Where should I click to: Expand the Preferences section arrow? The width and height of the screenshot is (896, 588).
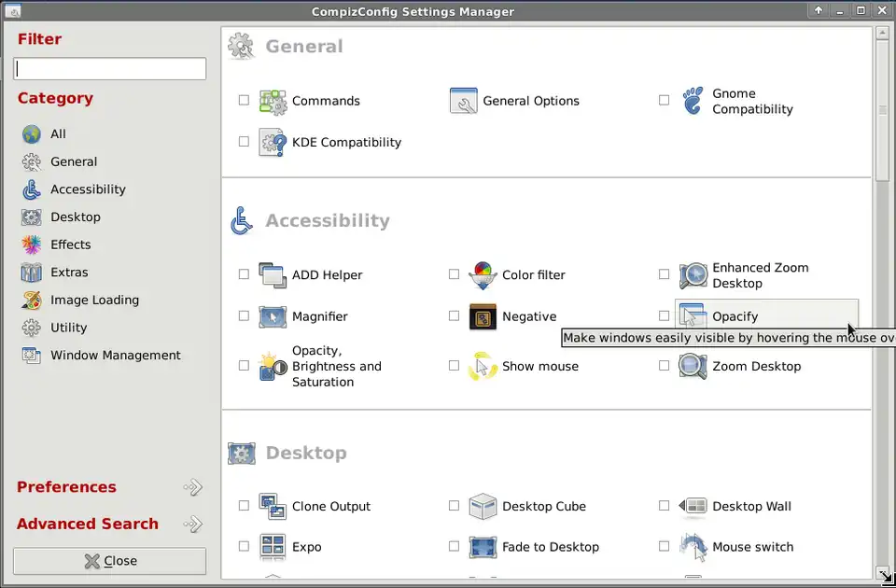pos(192,487)
